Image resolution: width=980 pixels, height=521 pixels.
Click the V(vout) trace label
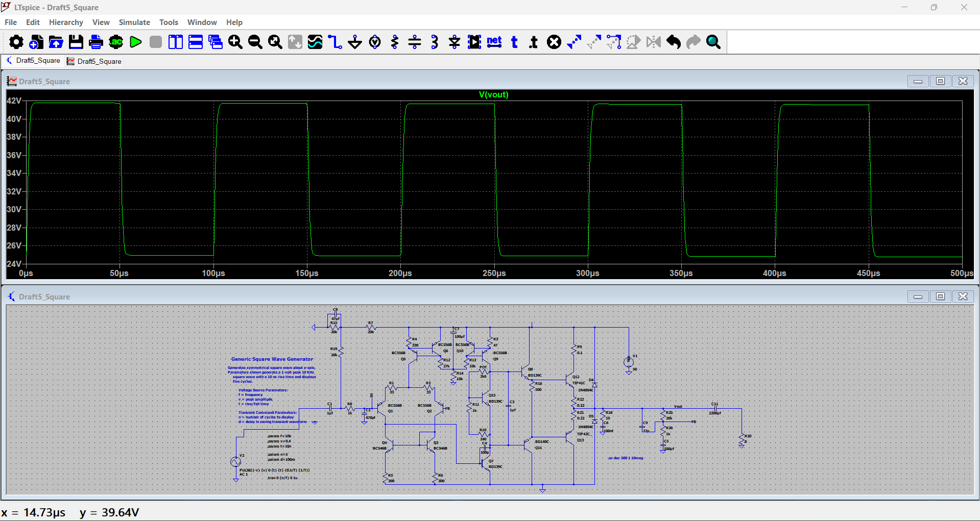[494, 95]
